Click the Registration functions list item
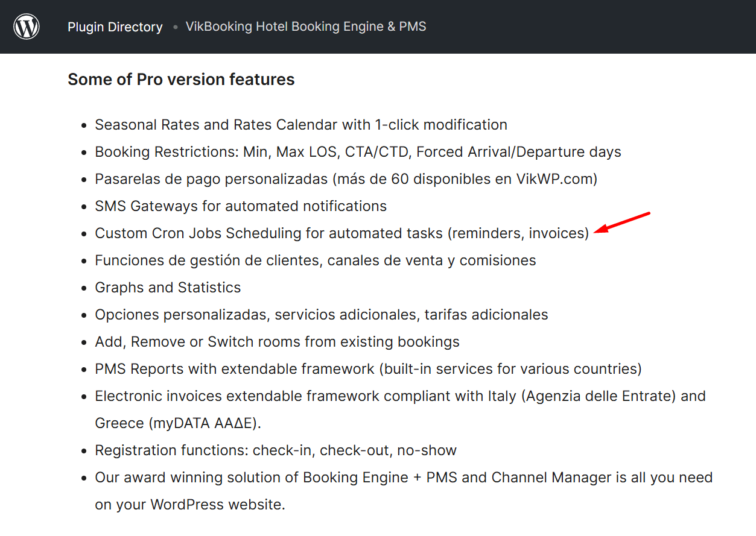This screenshot has height=536, width=756. 276,450
